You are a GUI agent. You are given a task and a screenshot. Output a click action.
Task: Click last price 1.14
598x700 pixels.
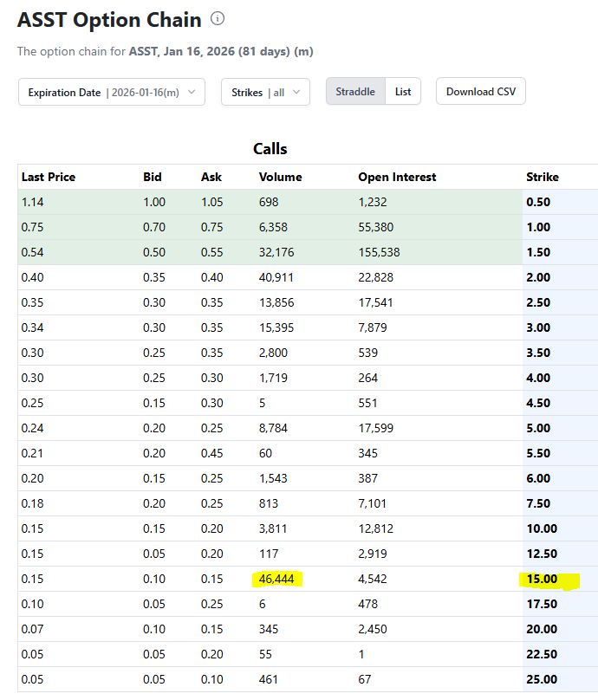point(32,202)
